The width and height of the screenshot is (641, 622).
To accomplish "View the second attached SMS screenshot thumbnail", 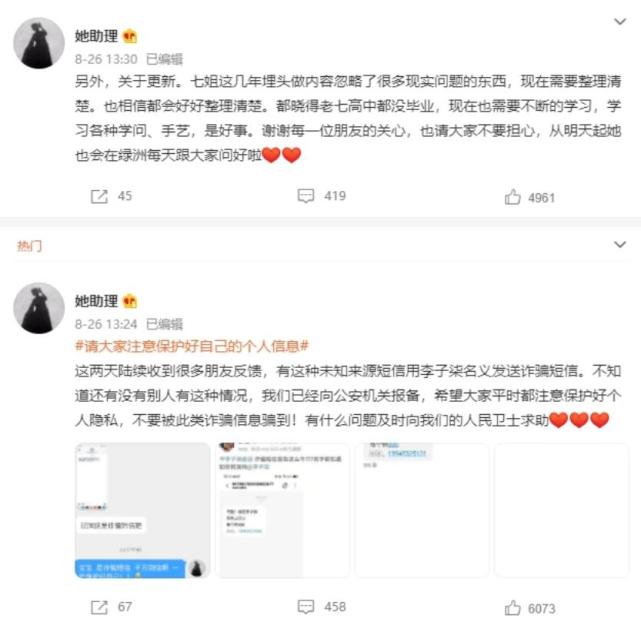I will point(282,510).
